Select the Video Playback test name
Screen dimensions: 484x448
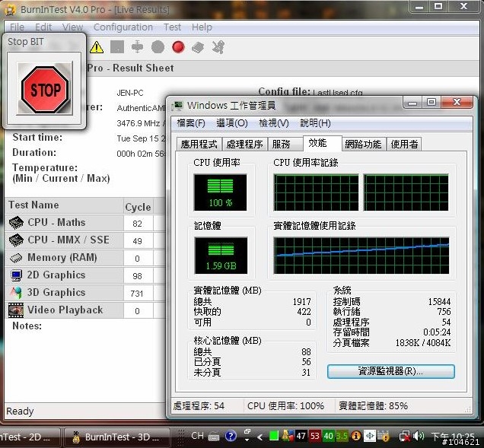(65, 310)
